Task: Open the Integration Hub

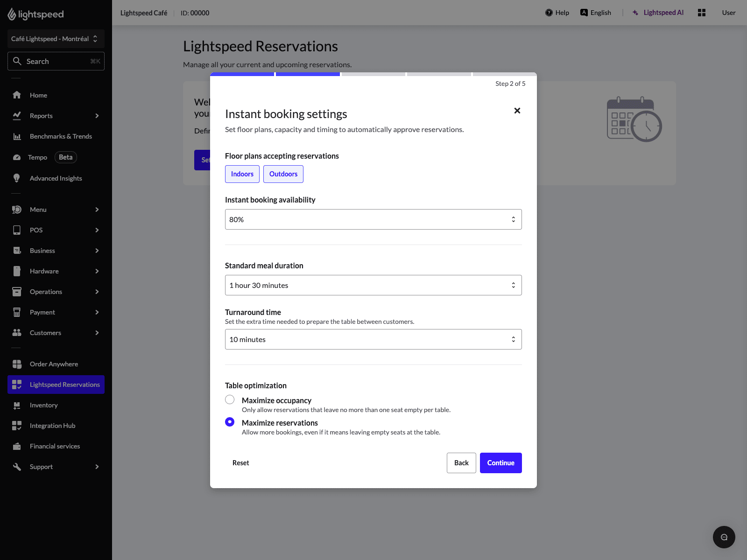Action: click(x=52, y=426)
